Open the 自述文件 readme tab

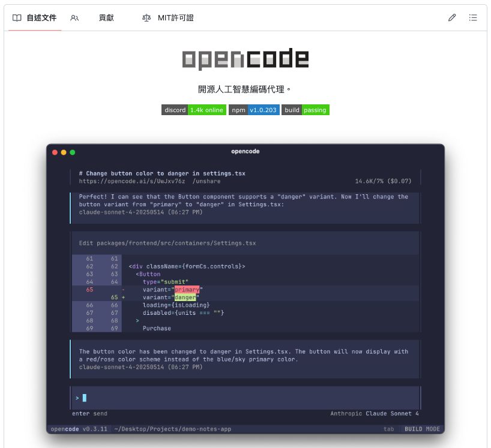34,18
